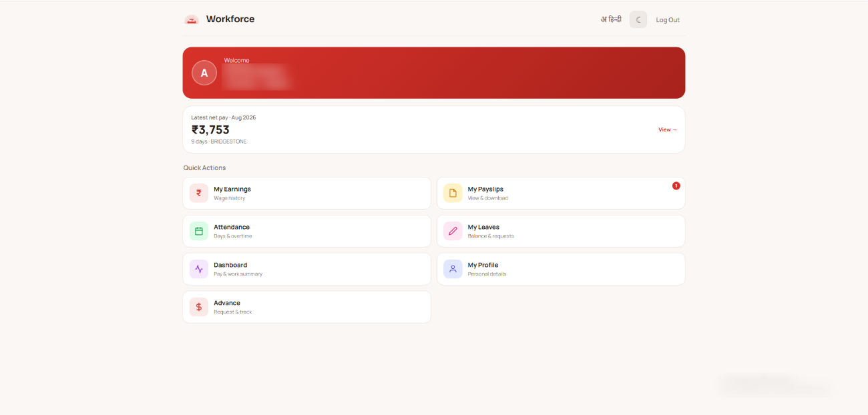Click the 9 days · BRIDGESTONE text

coord(219,141)
